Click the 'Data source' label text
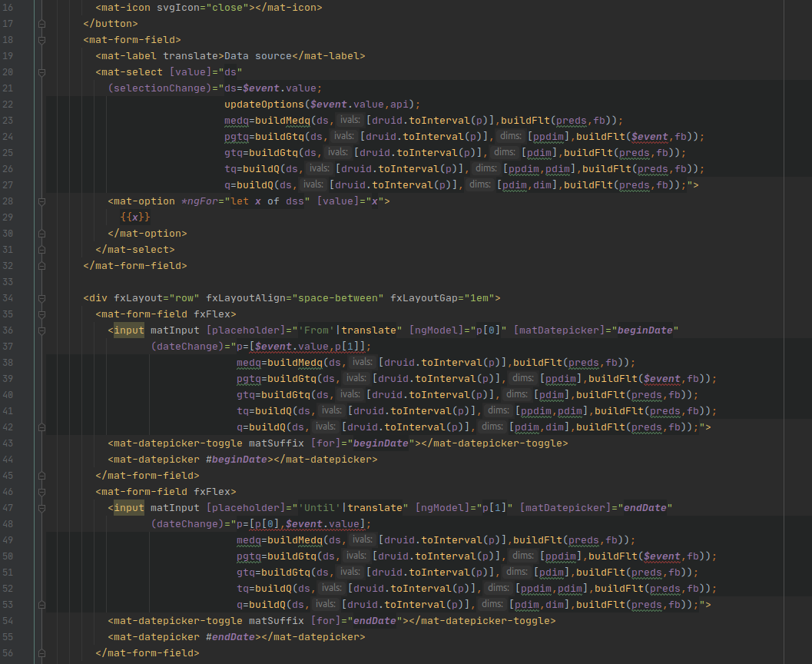 click(258, 56)
